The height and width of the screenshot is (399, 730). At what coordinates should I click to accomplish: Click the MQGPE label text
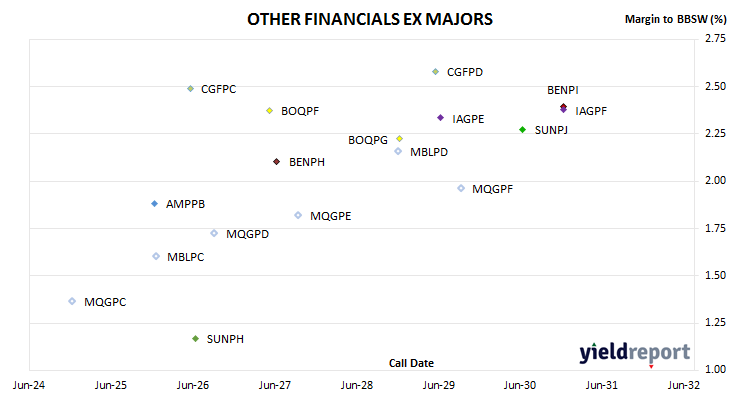click(x=331, y=216)
